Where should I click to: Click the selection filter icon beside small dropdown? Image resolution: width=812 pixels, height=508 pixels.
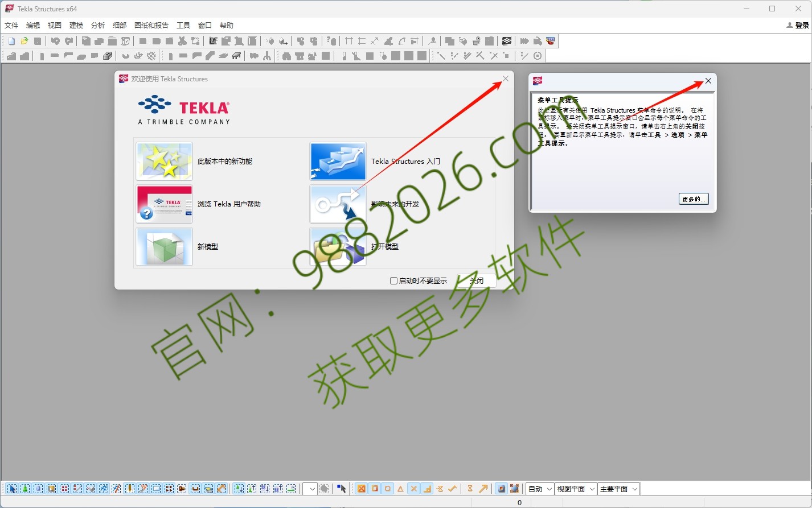[x=324, y=489]
